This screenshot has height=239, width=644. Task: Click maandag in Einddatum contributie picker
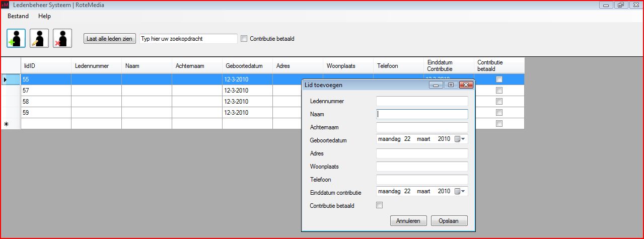pos(389,191)
